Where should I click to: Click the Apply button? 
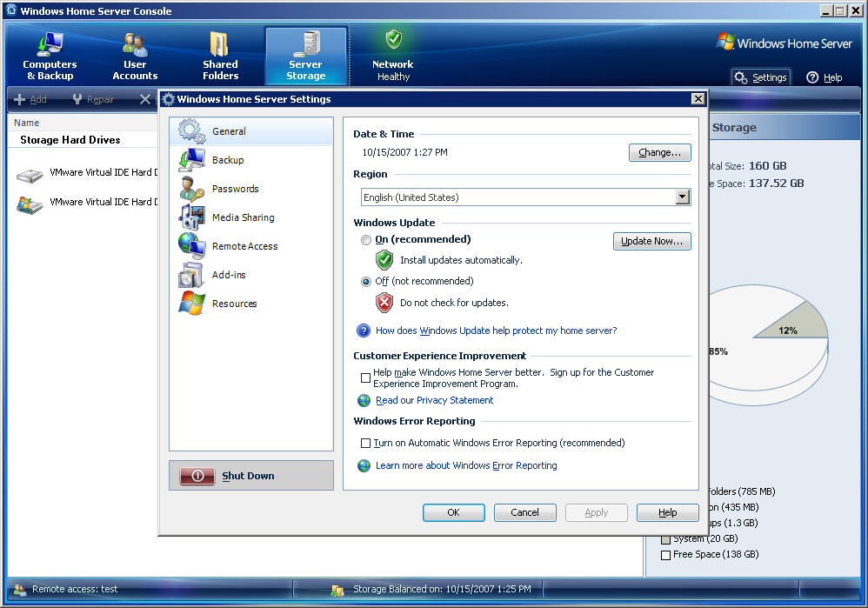[x=596, y=513]
